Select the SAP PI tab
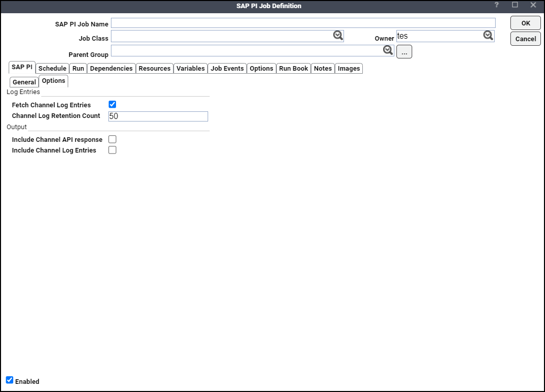Screen dimensions: 545x392 22,67
